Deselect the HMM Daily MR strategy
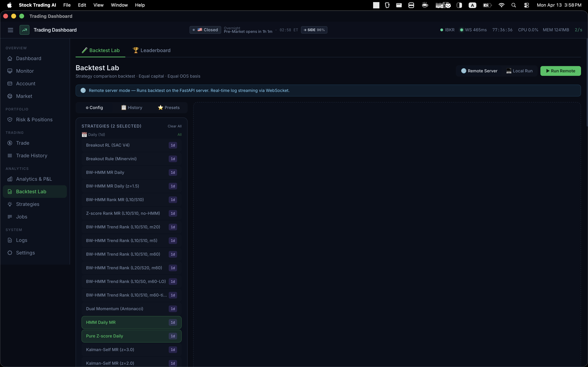Screen dimensions: 588x367 131,322
